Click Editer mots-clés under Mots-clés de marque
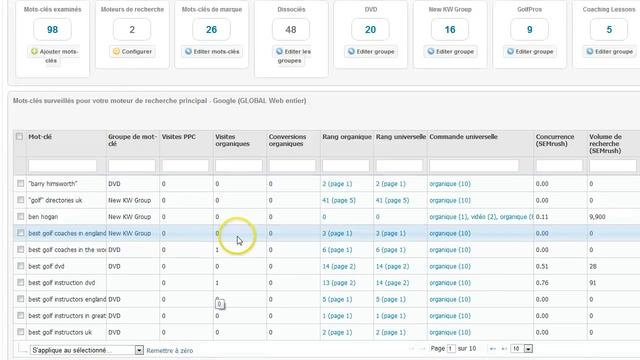 211,51
